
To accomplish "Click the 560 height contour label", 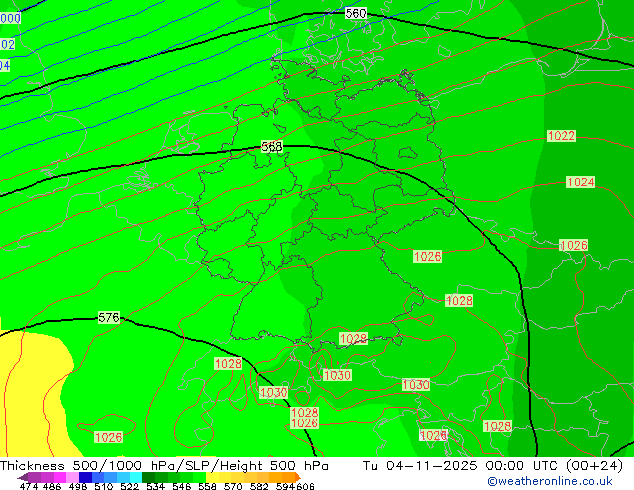I will [x=356, y=13].
